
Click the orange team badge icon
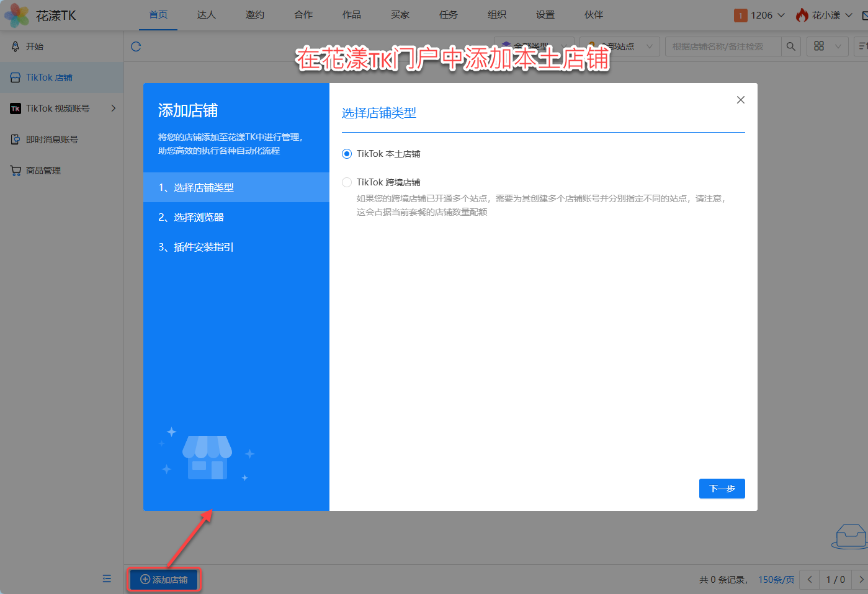[740, 16]
